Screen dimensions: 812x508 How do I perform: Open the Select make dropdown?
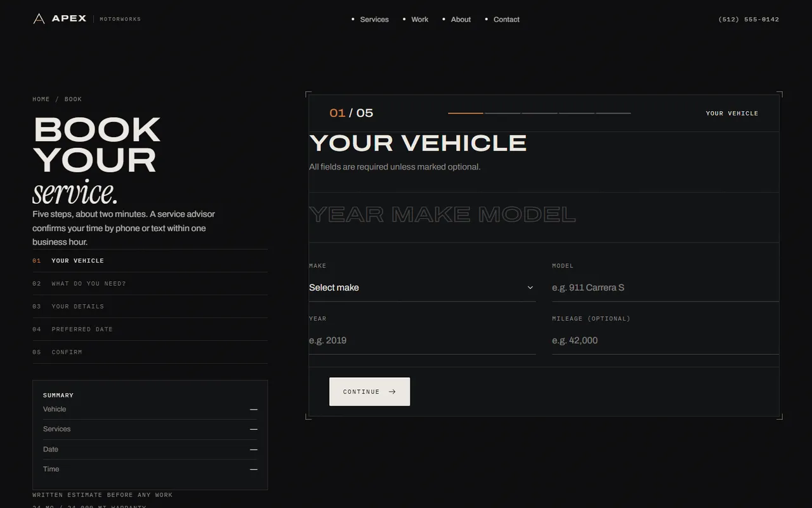422,288
